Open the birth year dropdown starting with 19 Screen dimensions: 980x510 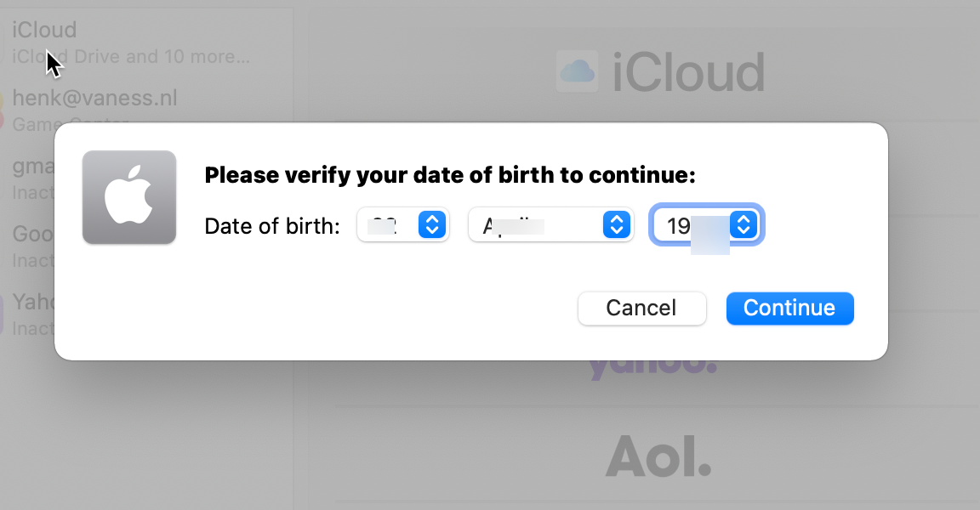click(705, 225)
